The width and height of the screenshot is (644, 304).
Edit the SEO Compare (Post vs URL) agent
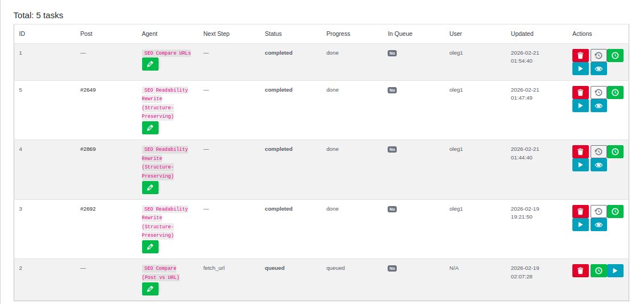click(150, 289)
